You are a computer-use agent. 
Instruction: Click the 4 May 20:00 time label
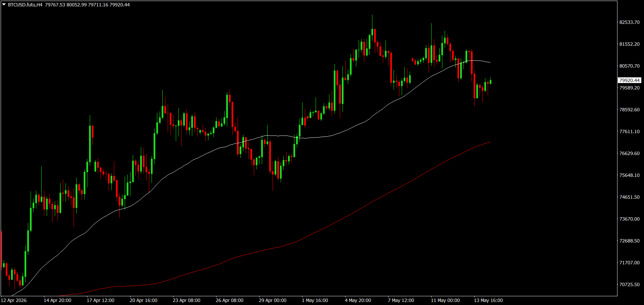[358, 300]
